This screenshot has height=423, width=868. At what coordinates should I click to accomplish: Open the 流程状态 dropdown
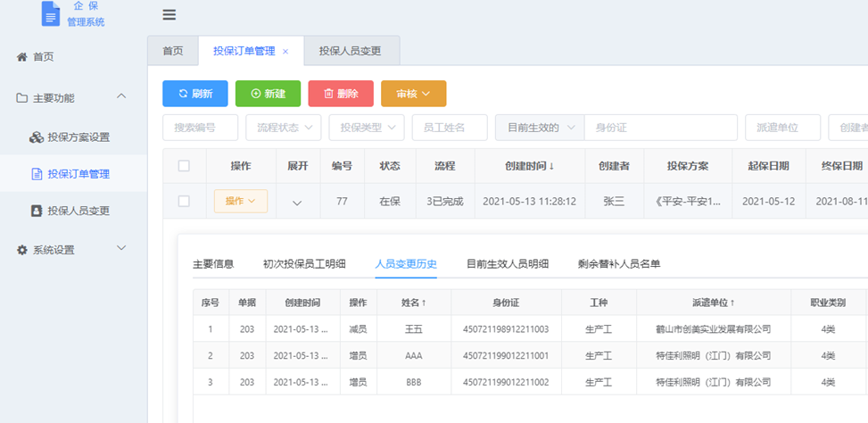(x=284, y=128)
